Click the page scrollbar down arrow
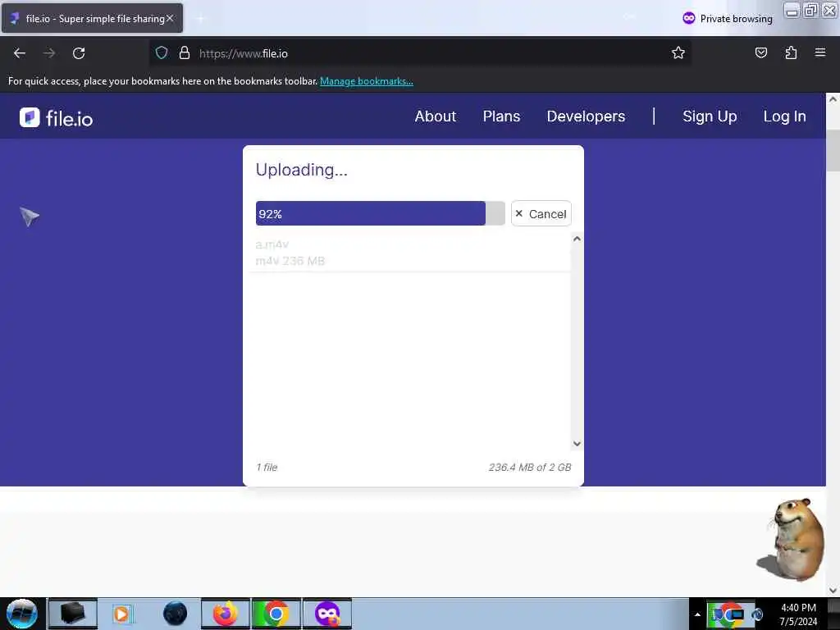 (833, 591)
